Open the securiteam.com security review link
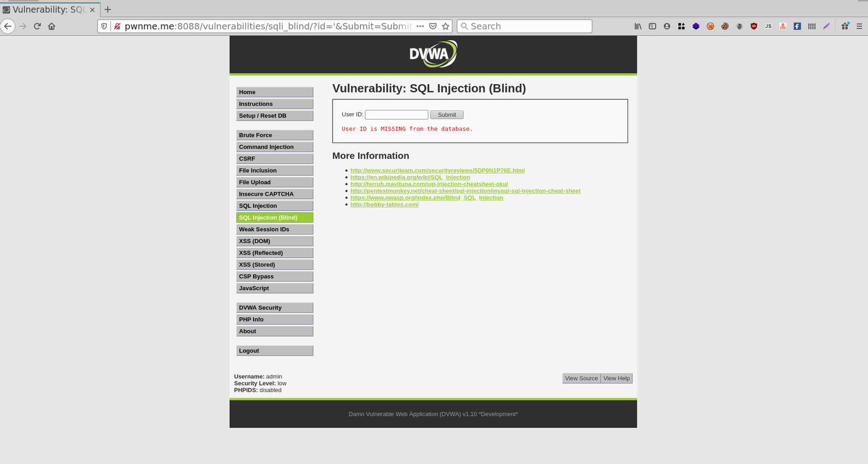868x464 pixels. coord(438,170)
